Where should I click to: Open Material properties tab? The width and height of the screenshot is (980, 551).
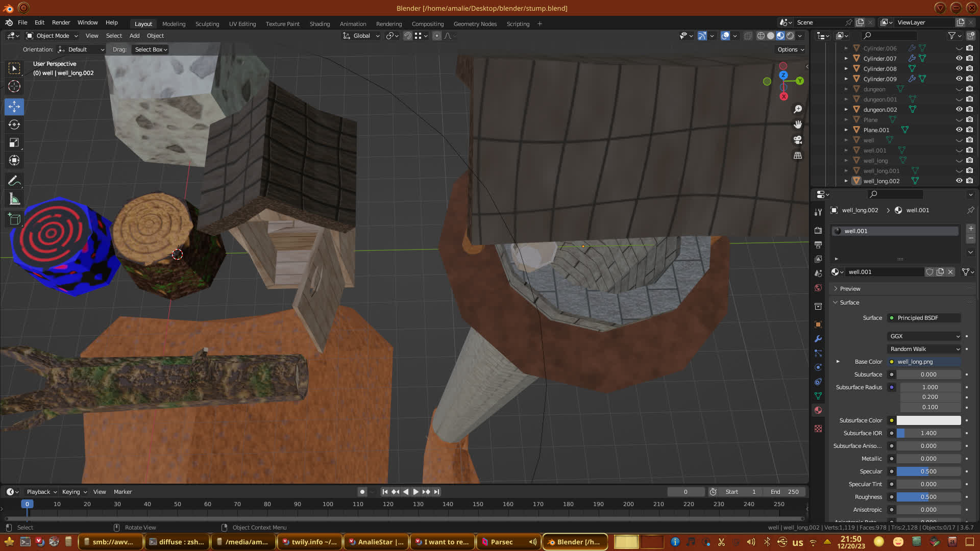tap(818, 410)
